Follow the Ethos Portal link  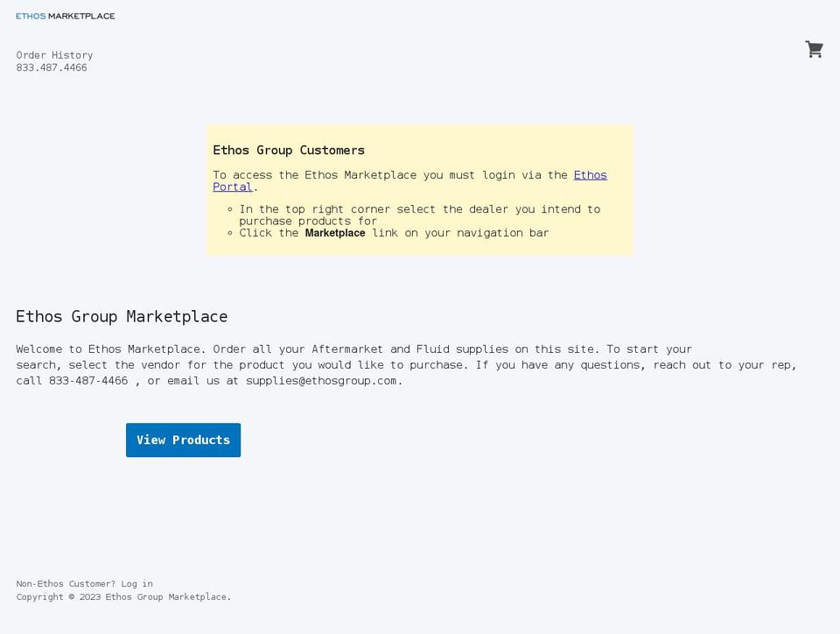(x=409, y=180)
